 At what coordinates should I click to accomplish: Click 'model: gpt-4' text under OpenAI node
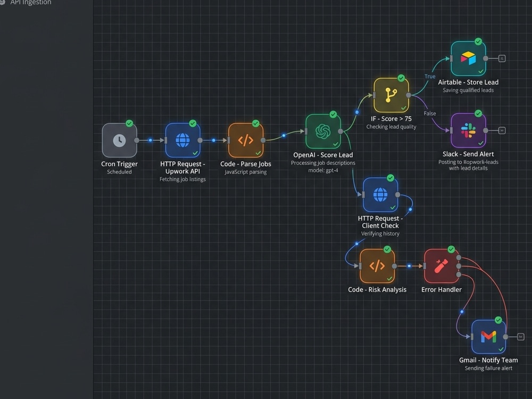(x=323, y=170)
